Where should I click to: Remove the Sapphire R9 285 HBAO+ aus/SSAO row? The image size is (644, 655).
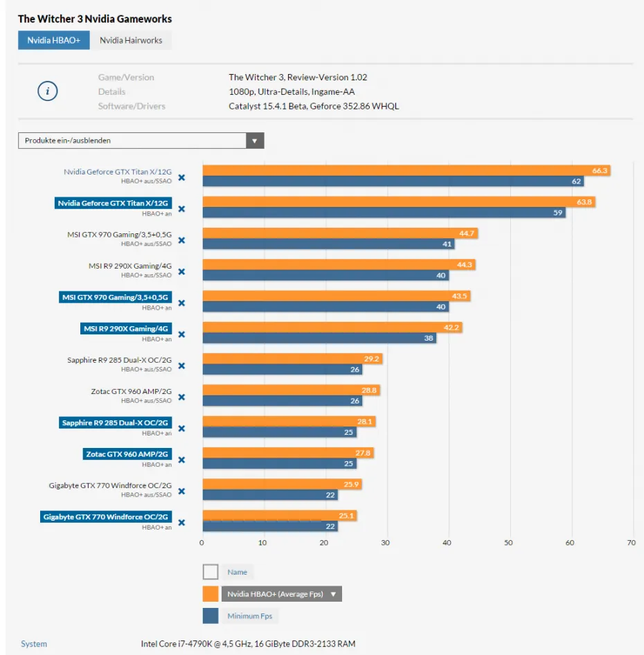pos(181,366)
